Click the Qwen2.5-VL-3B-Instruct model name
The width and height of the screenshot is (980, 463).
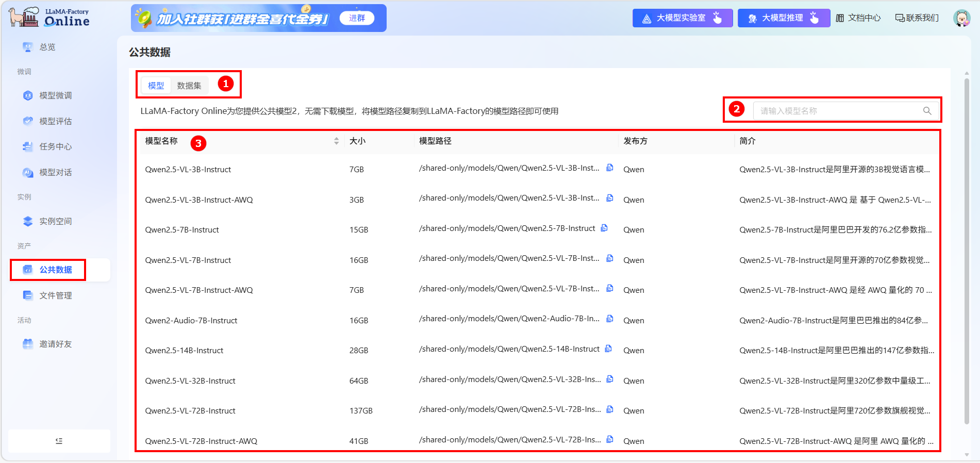[x=188, y=170]
